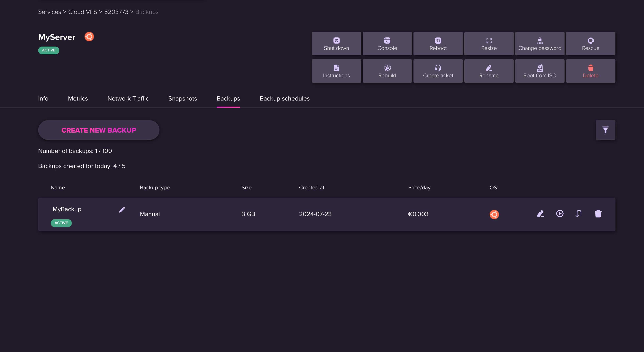
Task: Click the filter icon for backups
Action: click(606, 130)
